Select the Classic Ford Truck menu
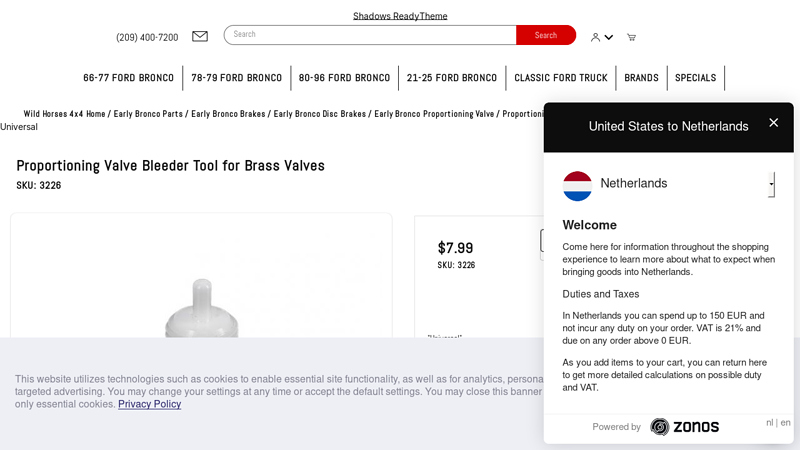 tap(560, 78)
